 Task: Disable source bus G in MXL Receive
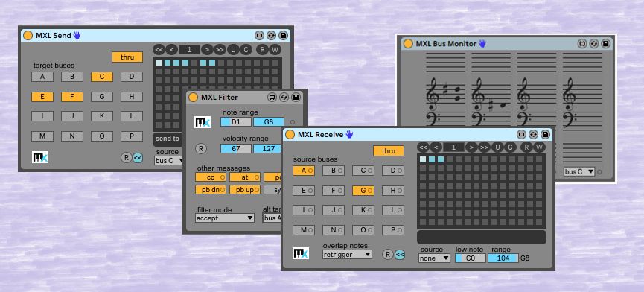(363, 191)
